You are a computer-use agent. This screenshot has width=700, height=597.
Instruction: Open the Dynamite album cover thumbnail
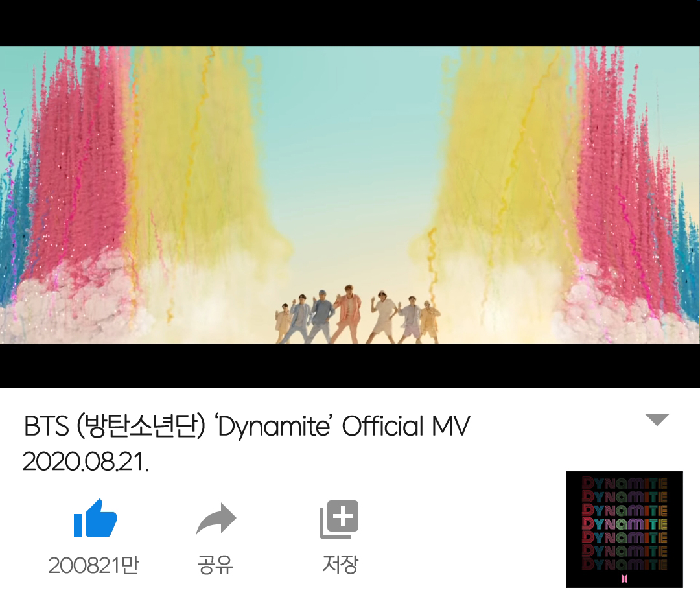[625, 529]
